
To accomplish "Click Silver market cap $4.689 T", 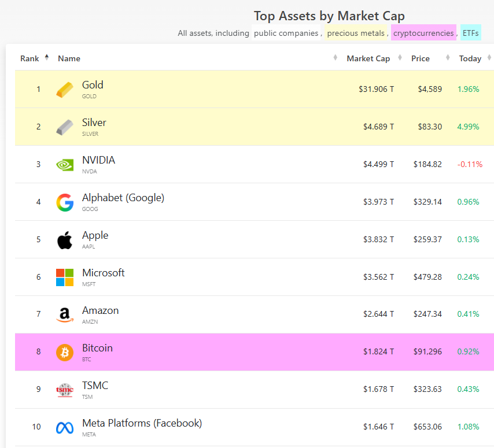I will coord(378,127).
